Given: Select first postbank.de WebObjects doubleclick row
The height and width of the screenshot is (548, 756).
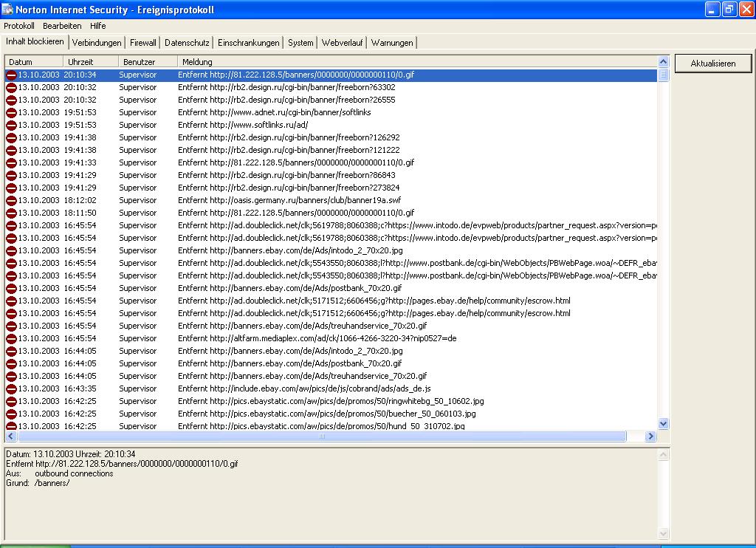Looking at the screenshot, I should tap(331, 264).
